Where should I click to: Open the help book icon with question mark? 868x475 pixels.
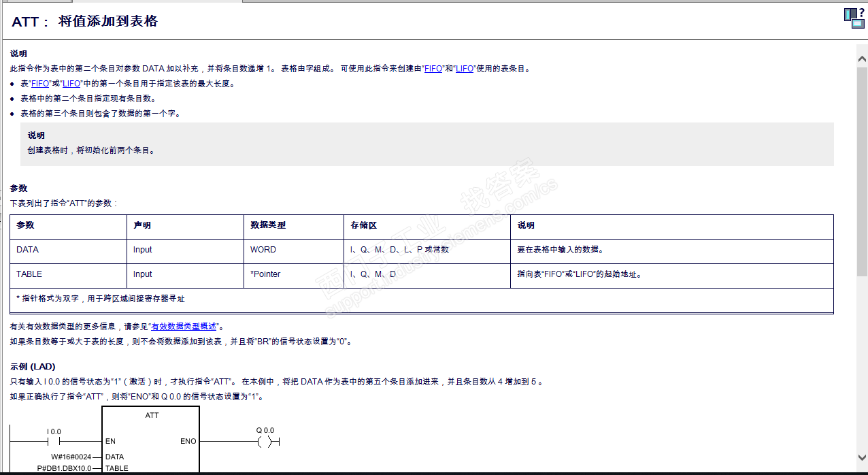[x=854, y=18]
